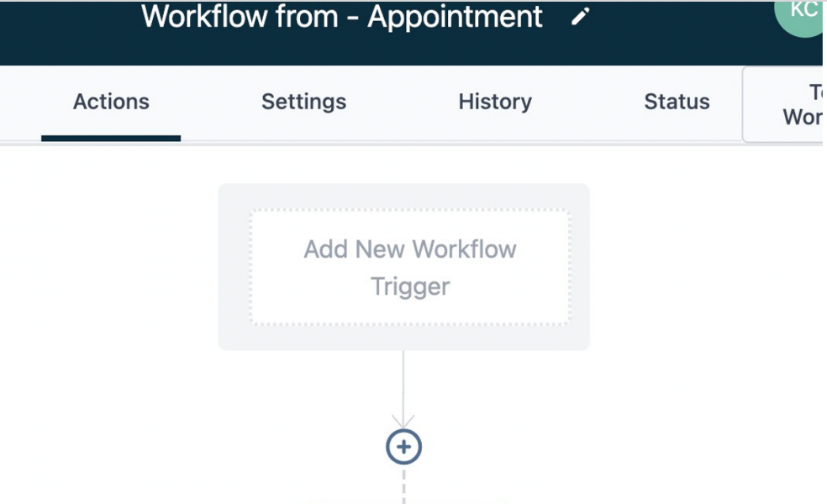Viewport: 827px width, 504px height.
Task: Click the plus circle to add action
Action: click(x=403, y=447)
